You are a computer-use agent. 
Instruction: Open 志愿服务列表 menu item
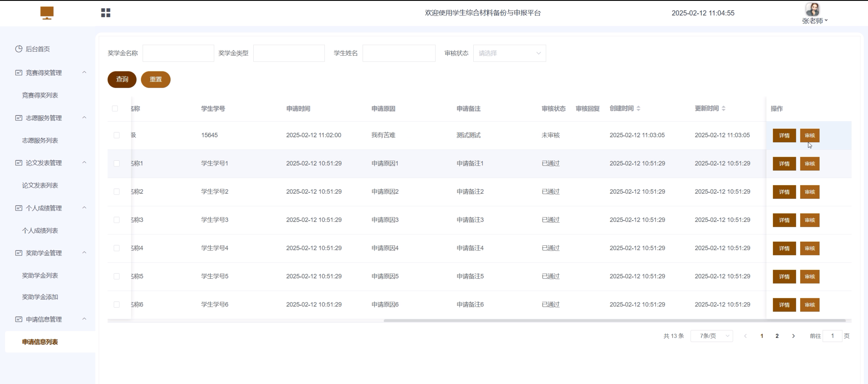[40, 140]
